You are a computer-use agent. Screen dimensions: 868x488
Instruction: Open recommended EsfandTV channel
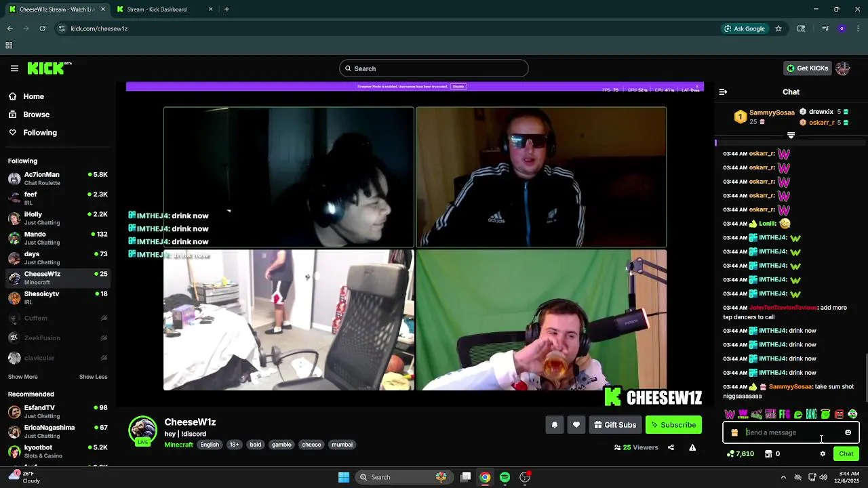pos(58,411)
